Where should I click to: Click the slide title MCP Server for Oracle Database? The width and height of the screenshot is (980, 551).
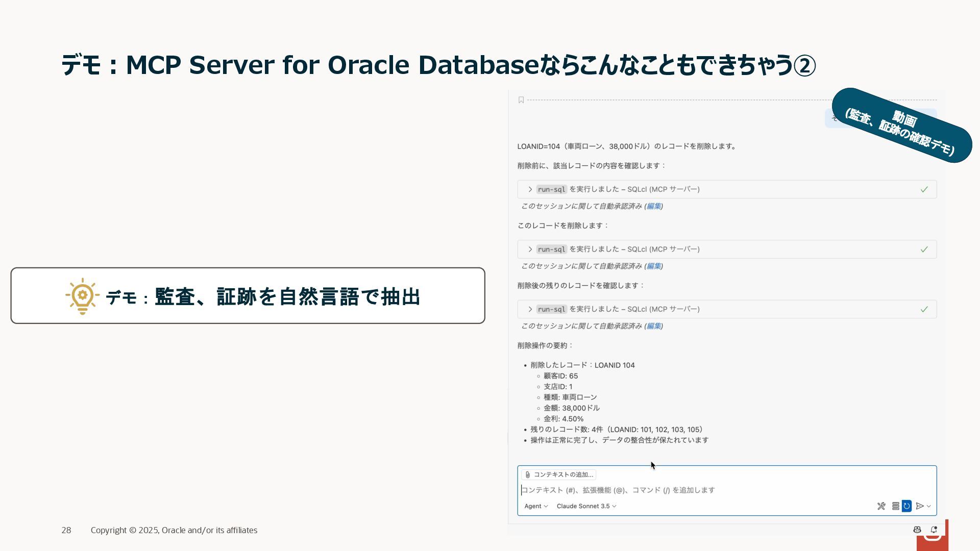point(438,65)
